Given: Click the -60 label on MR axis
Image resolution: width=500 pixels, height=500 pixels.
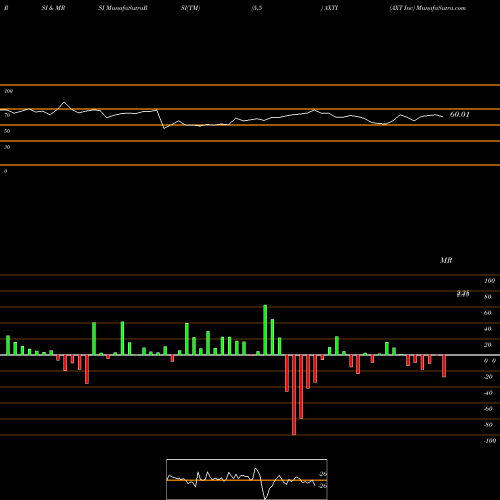Looking at the screenshot, I should (488, 409).
